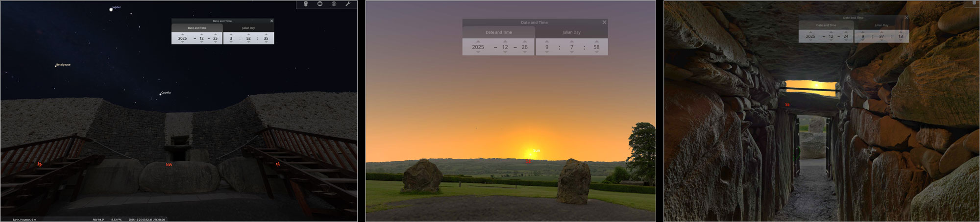Click 'Earth, Houston, 0 m' location status
Screen dimensions: 980x222
[24, 220]
